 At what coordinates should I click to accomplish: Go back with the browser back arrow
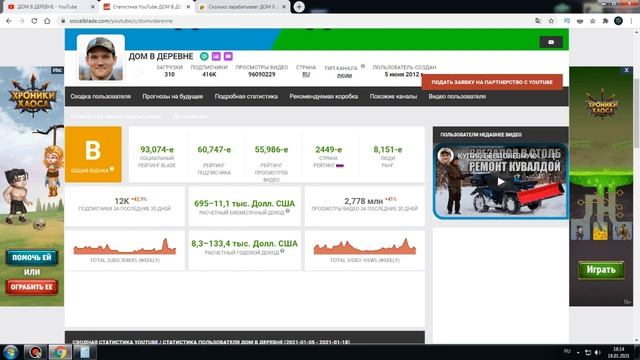tap(9, 21)
